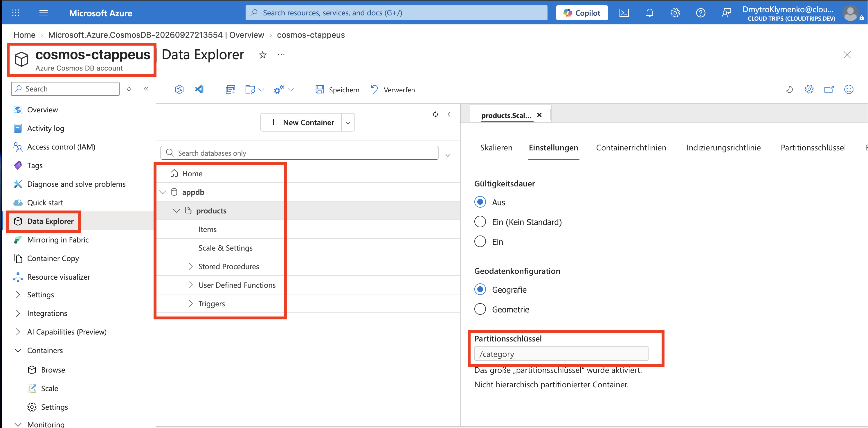Expand AI Capabilities (Preview) group
Screen dimensions: 868x428
point(18,332)
